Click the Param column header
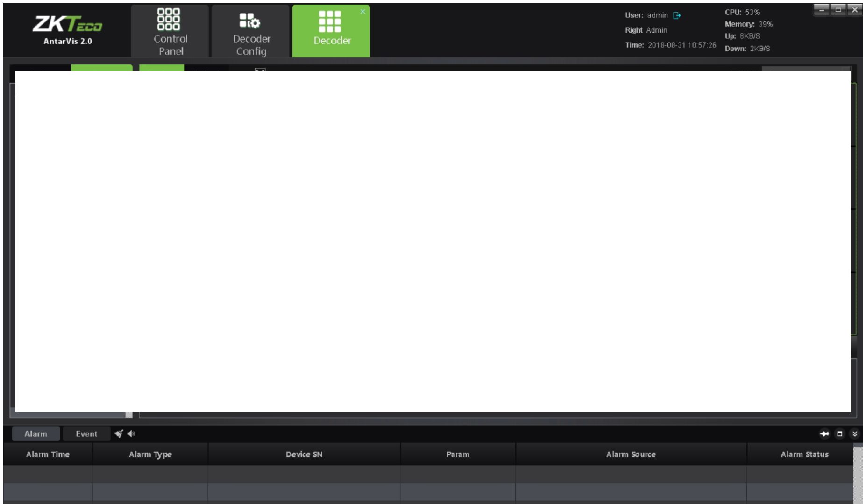The width and height of the screenshot is (866, 504). tap(458, 454)
